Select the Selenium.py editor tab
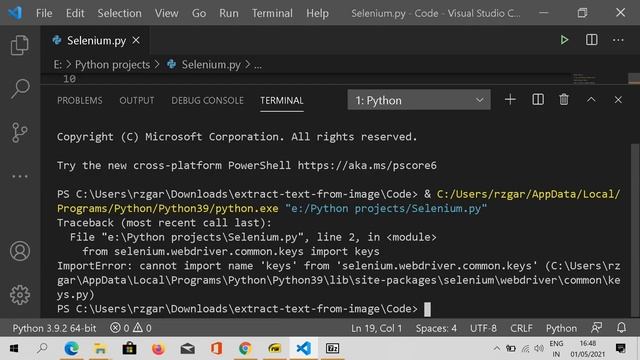The width and height of the screenshot is (640, 360). (x=96, y=40)
